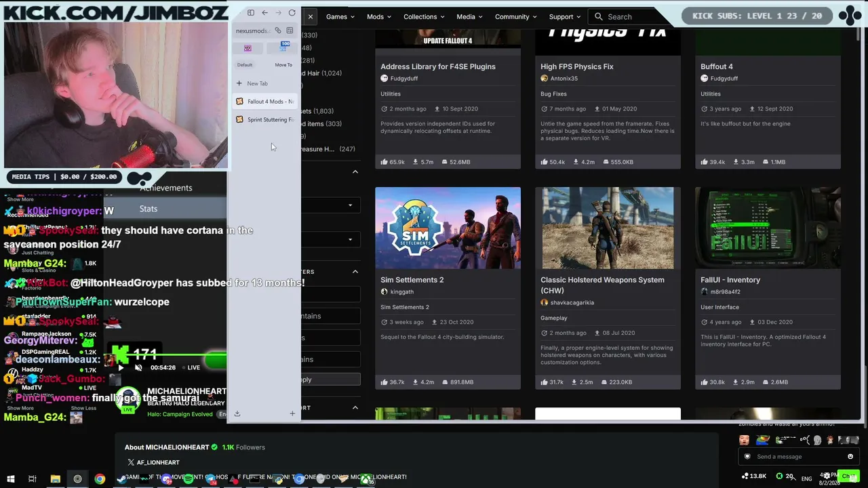868x488 pixels.
Task: Toggle the browser sidebar panel icon
Action: 251,13
